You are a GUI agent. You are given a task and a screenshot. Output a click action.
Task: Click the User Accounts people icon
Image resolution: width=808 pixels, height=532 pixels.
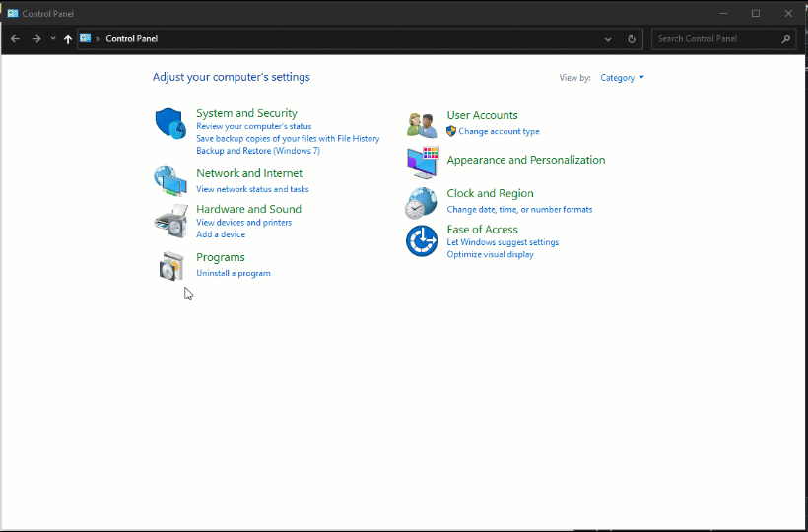pyautogui.click(x=422, y=124)
